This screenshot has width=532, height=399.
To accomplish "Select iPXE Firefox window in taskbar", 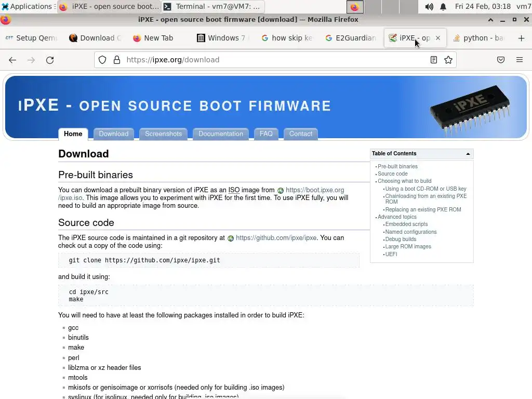I will pyautogui.click(x=109, y=6).
